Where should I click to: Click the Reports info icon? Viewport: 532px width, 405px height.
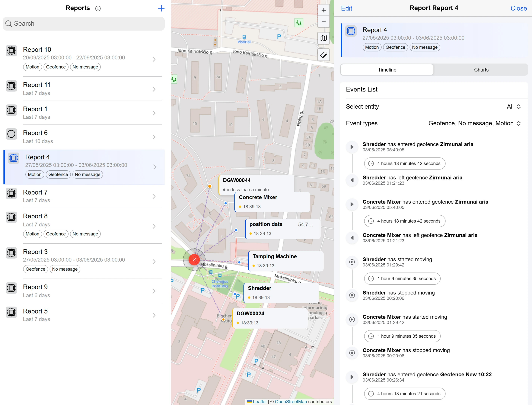click(98, 8)
